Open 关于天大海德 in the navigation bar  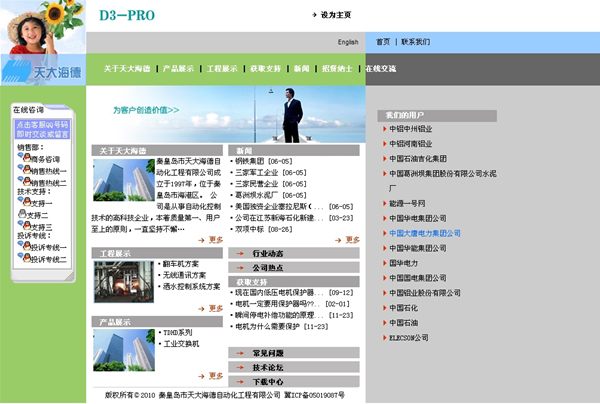click(x=127, y=69)
